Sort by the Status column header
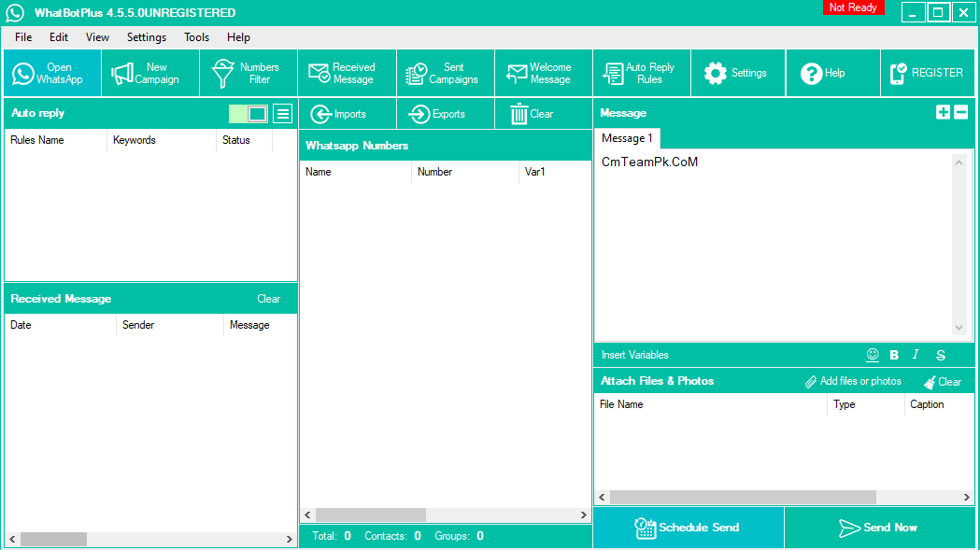This screenshot has width=980, height=550. pyautogui.click(x=245, y=140)
